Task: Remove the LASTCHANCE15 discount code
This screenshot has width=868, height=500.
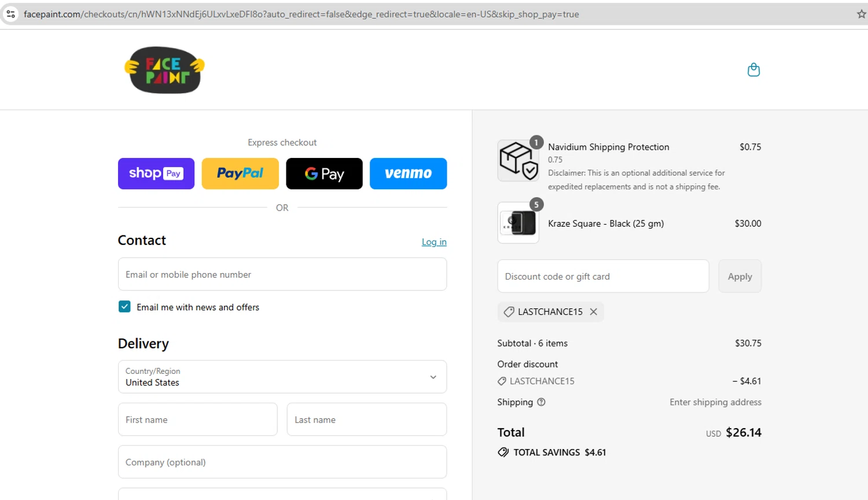Action: [594, 312]
